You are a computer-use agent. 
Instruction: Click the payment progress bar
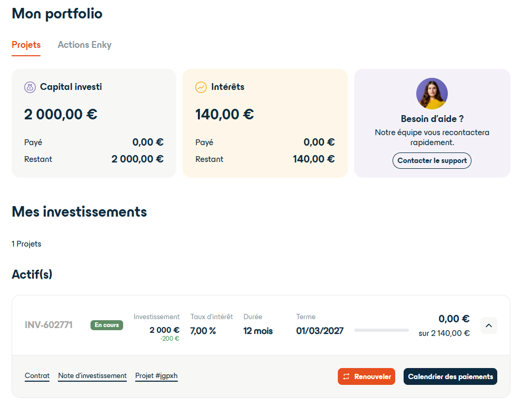[x=381, y=330]
